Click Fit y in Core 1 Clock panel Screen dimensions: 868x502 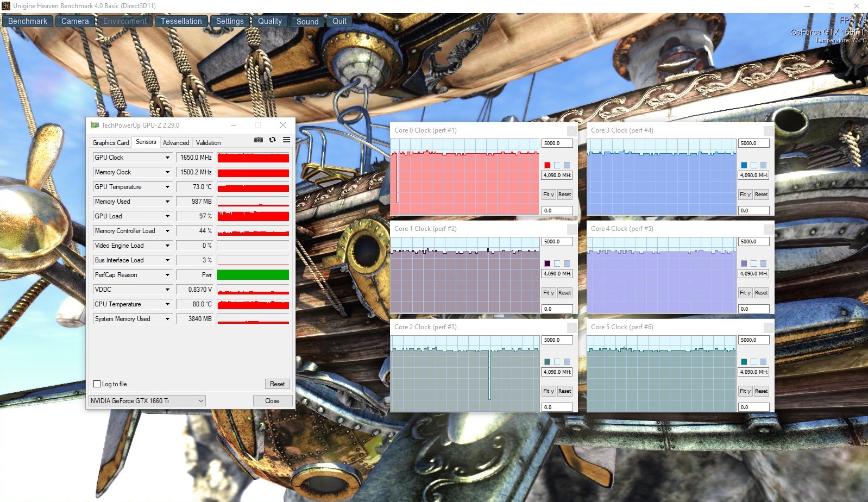coord(549,293)
